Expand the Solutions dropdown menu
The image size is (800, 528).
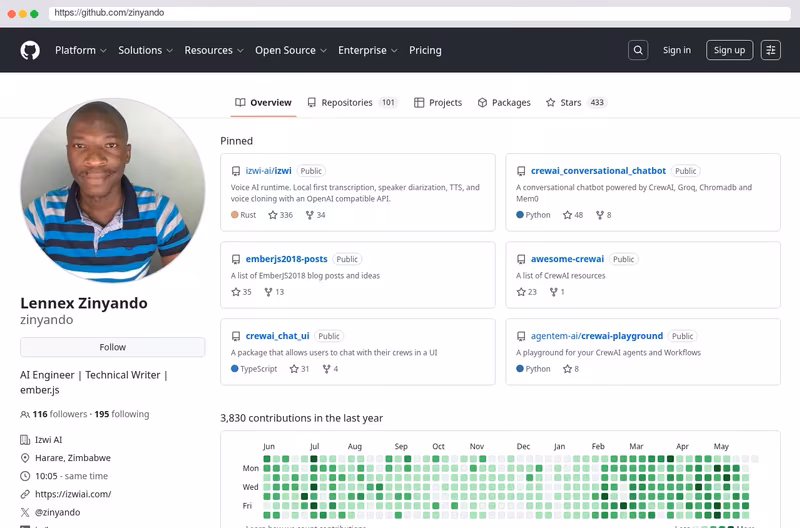[x=145, y=50]
